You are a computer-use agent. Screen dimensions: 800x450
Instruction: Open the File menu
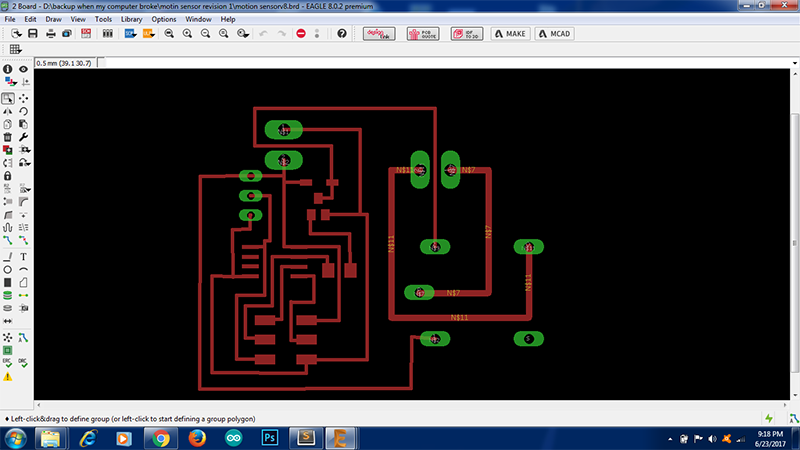[10, 19]
